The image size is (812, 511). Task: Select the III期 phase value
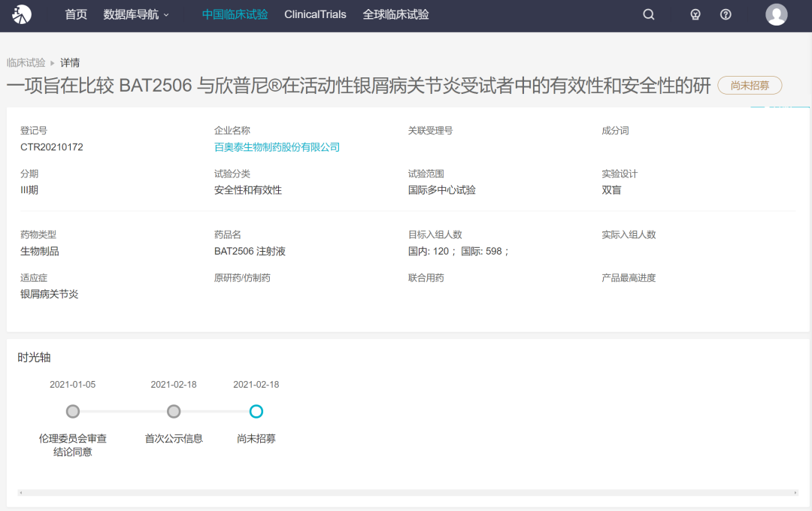29,190
